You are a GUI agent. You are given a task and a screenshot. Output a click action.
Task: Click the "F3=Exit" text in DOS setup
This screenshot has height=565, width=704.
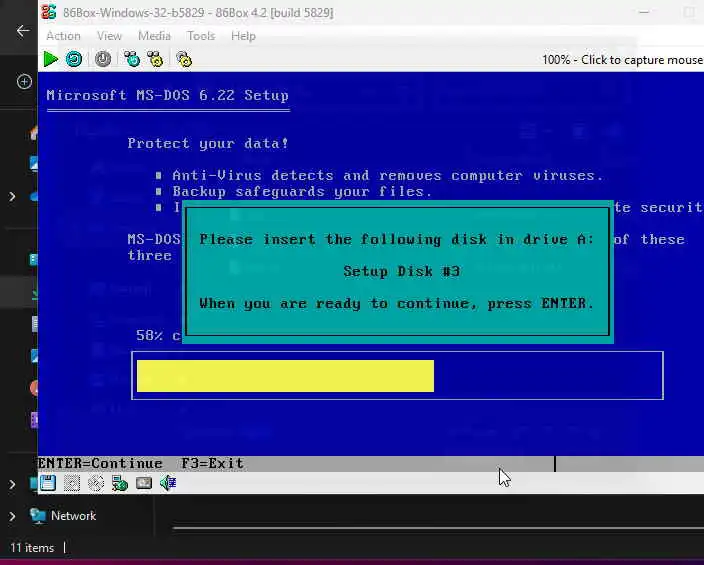(x=212, y=463)
